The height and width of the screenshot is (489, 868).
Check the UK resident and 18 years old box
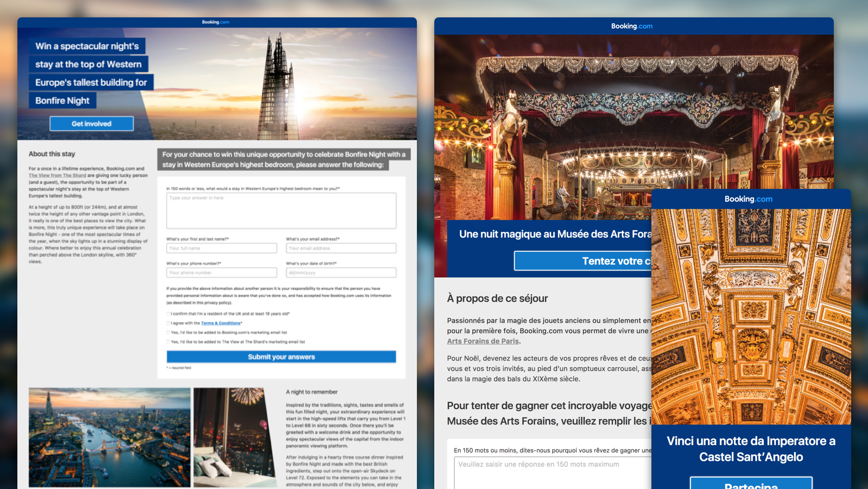coord(168,314)
